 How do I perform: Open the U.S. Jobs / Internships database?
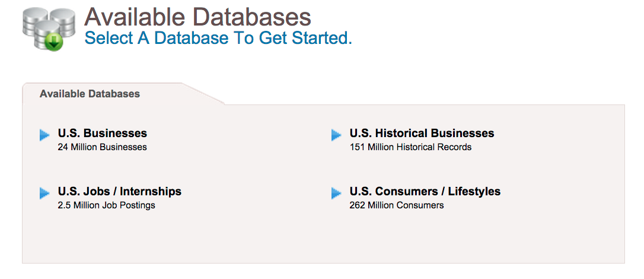pyautogui.click(x=120, y=192)
